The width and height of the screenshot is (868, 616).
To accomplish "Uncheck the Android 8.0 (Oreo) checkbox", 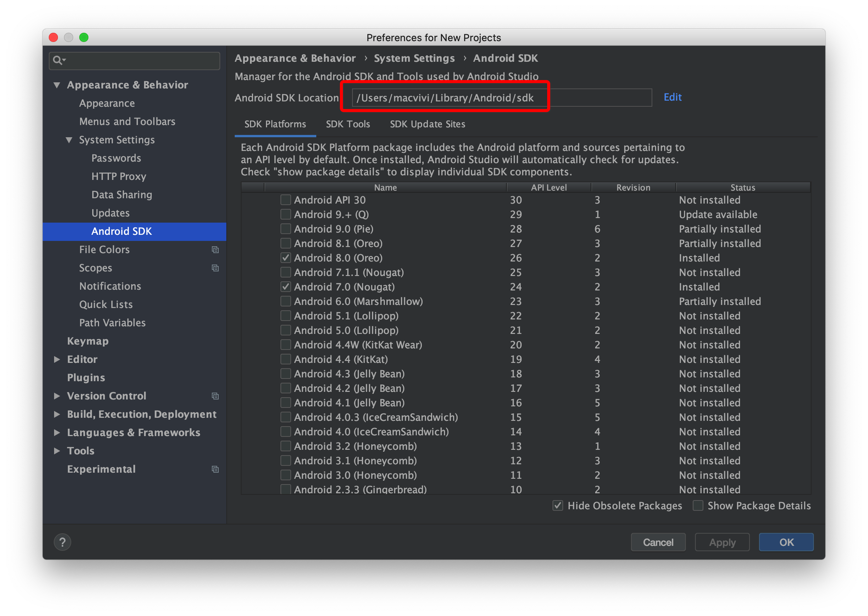I will point(285,258).
